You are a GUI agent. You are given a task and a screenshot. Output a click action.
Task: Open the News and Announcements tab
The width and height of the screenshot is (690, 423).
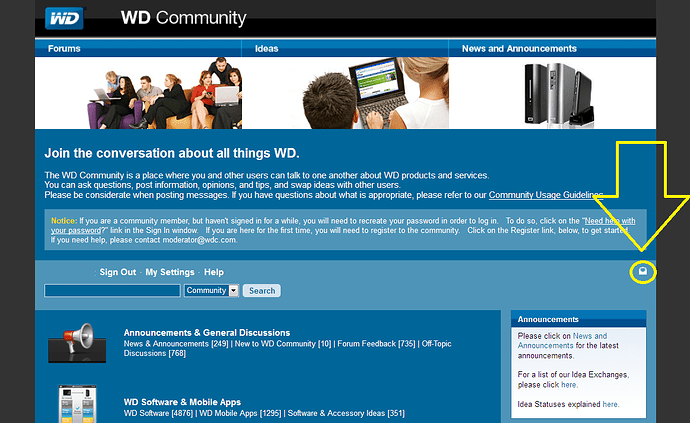pyautogui.click(x=519, y=48)
